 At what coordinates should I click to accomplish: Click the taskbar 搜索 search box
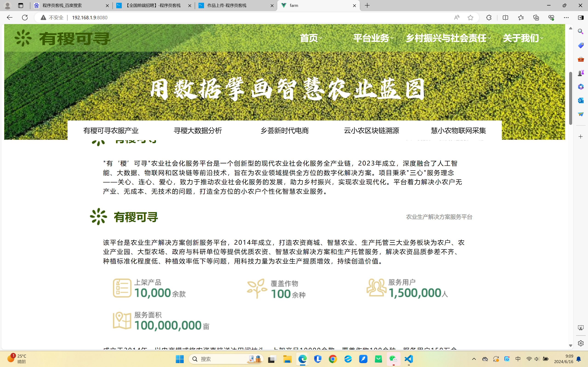point(226,359)
